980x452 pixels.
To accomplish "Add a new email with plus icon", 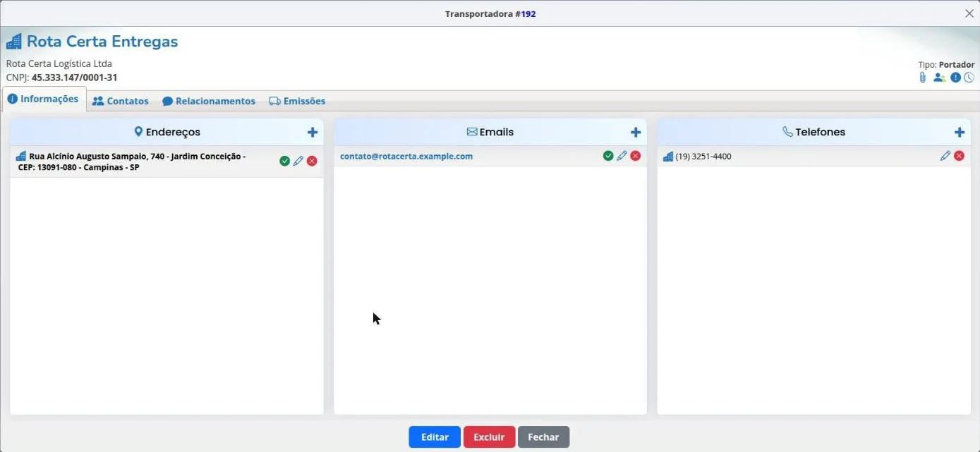I will (636, 132).
